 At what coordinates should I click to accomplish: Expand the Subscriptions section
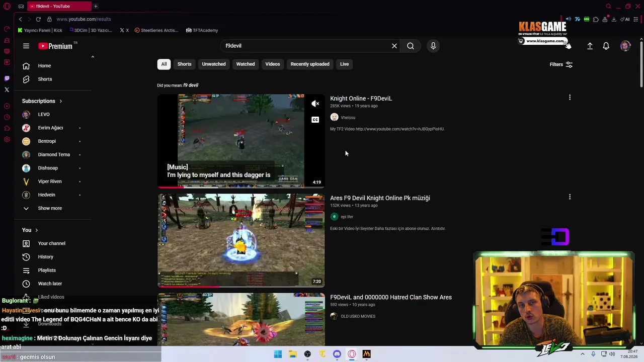coord(42,101)
